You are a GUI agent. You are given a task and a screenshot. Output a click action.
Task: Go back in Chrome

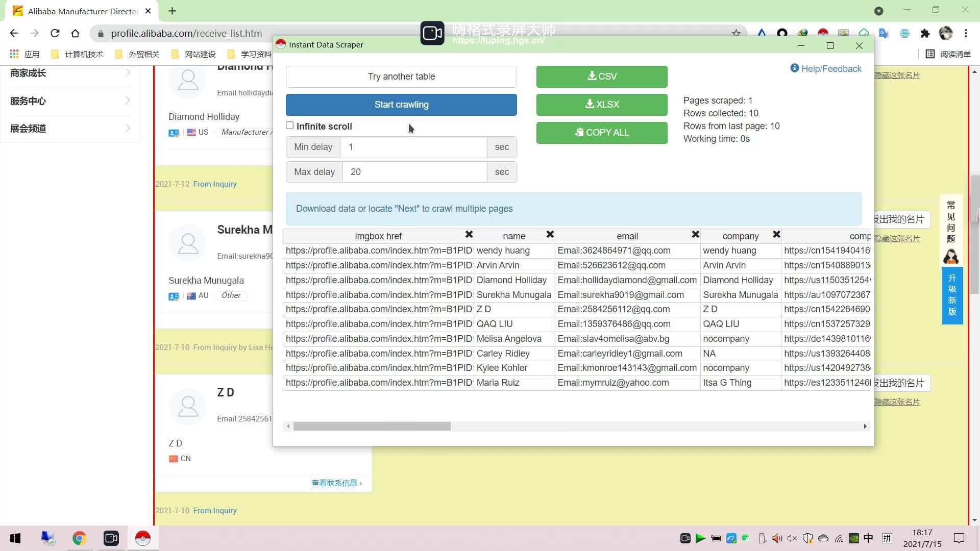tap(14, 33)
